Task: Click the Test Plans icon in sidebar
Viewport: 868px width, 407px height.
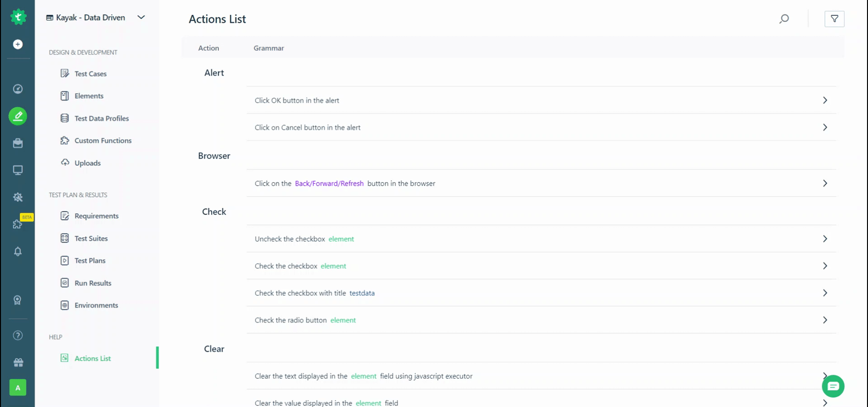Action: 65,261
